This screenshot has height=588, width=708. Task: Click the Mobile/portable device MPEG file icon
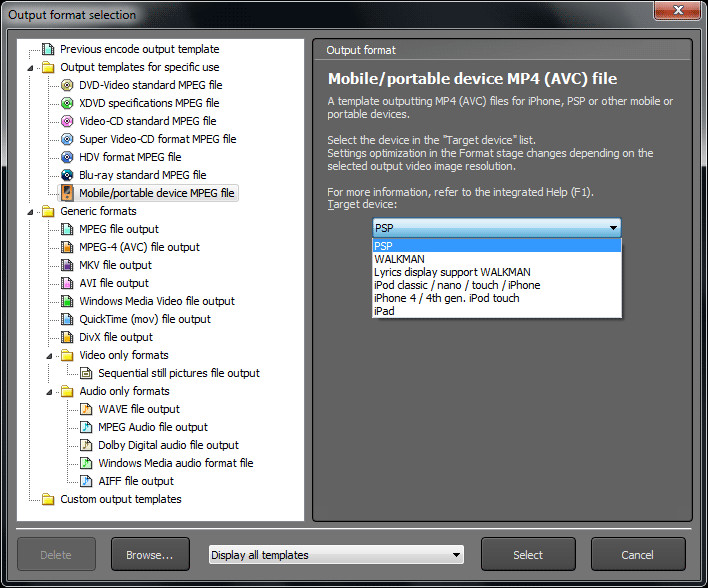[67, 193]
